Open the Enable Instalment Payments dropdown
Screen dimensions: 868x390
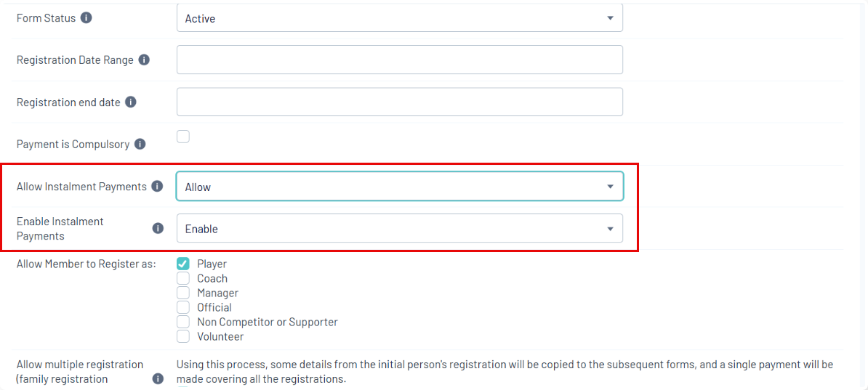click(399, 229)
